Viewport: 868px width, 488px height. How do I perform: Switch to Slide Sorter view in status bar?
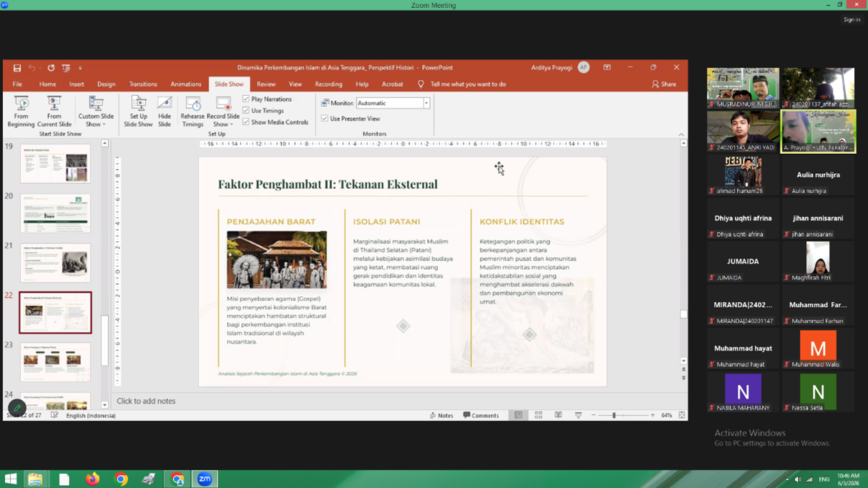click(538, 415)
